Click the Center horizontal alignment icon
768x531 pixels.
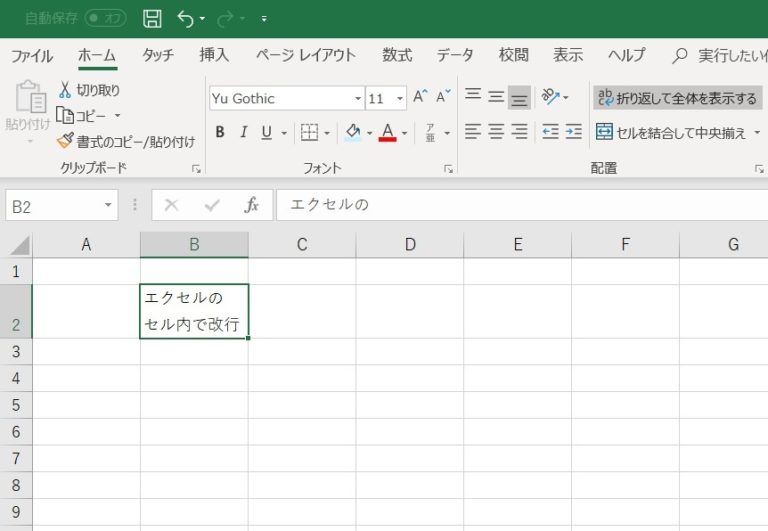tap(496, 132)
